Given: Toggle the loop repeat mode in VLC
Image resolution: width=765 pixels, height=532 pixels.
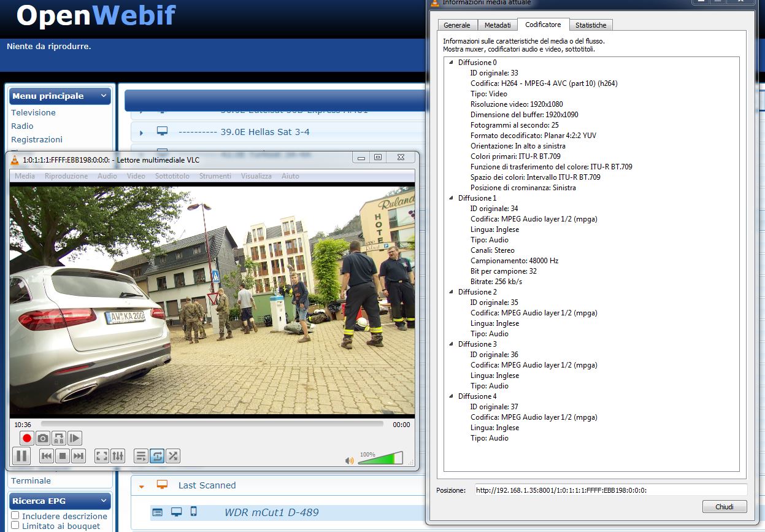Looking at the screenshot, I should tap(157, 456).
